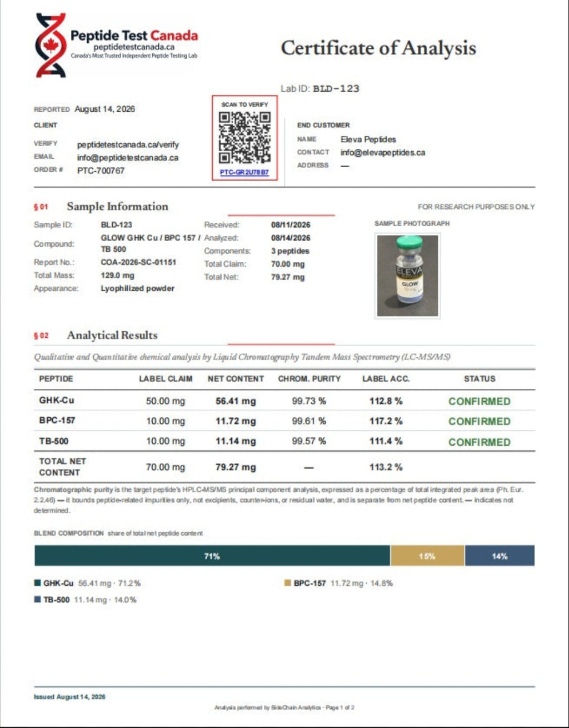Click the LABEL CLAIM column header
Screen dimensions: 569x728
[x=166, y=378]
